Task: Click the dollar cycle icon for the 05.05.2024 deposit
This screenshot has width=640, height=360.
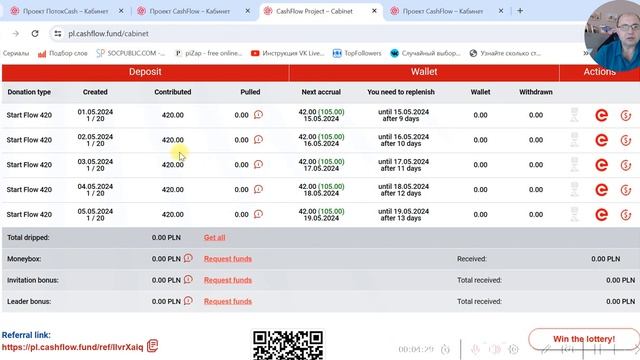Action: point(626,215)
